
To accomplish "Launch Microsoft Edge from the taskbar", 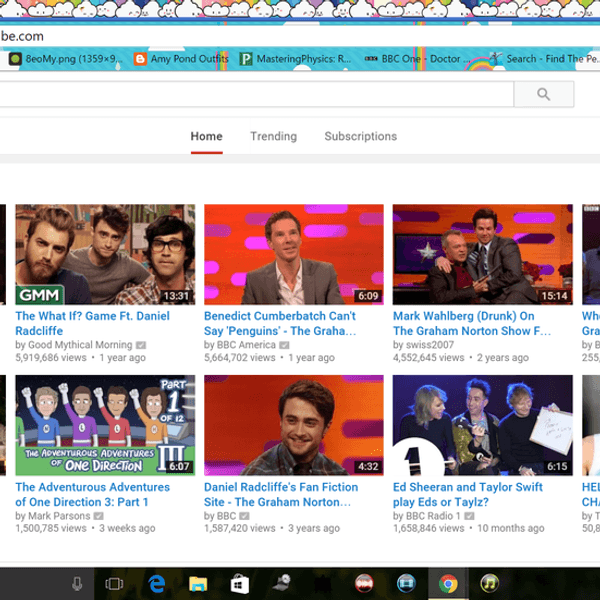I will (x=157, y=584).
